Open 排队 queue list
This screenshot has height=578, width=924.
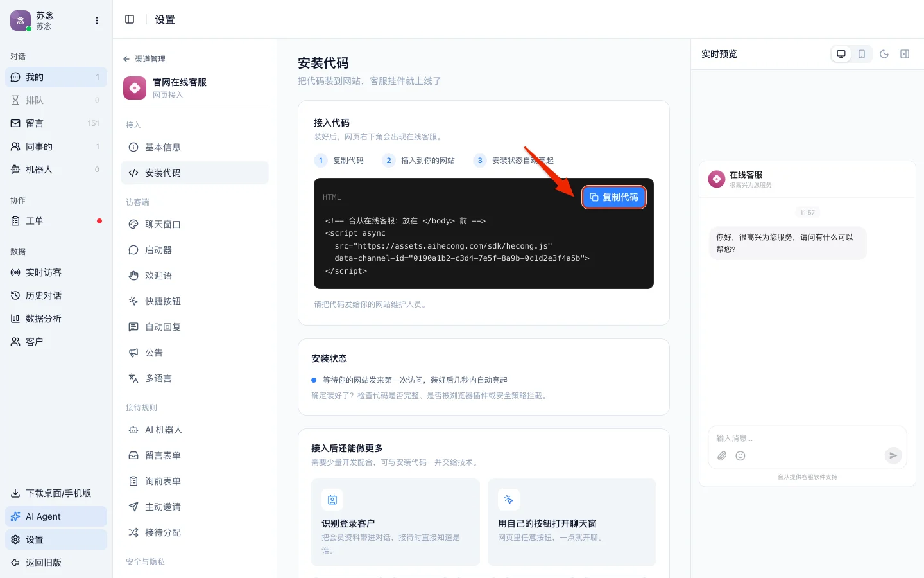[x=56, y=100]
